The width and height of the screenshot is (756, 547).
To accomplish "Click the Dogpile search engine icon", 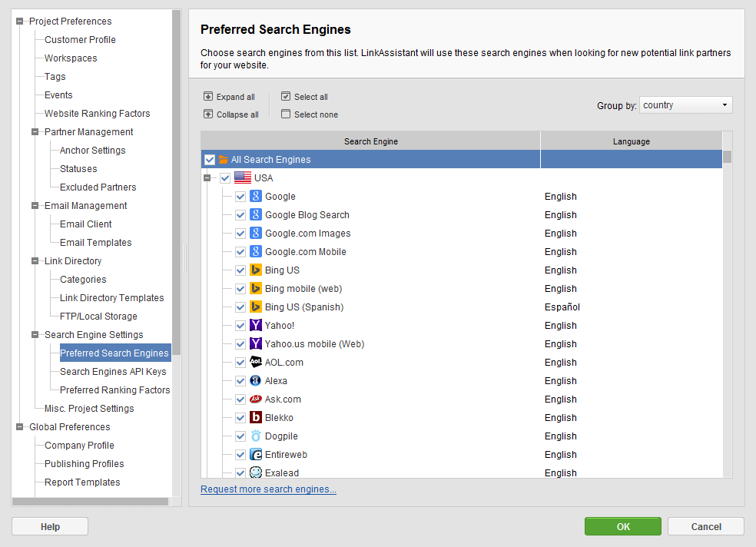I will tap(256, 436).
